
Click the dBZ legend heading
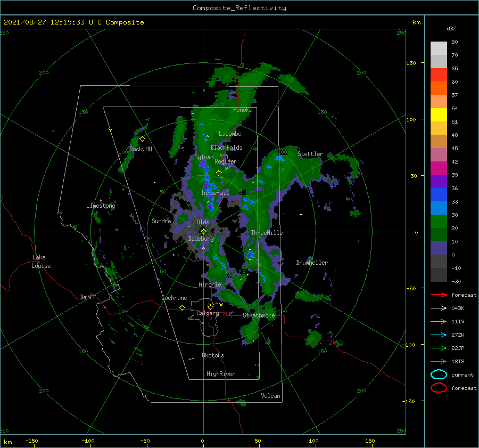pos(451,28)
